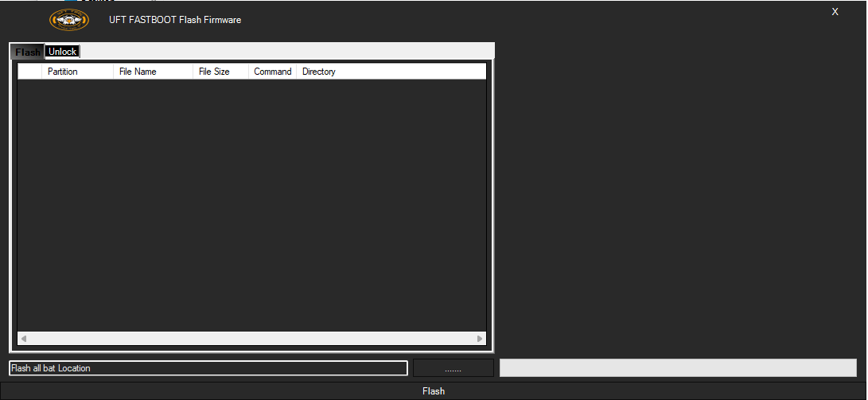
Task: Close the window with the X button
Action: [x=835, y=12]
